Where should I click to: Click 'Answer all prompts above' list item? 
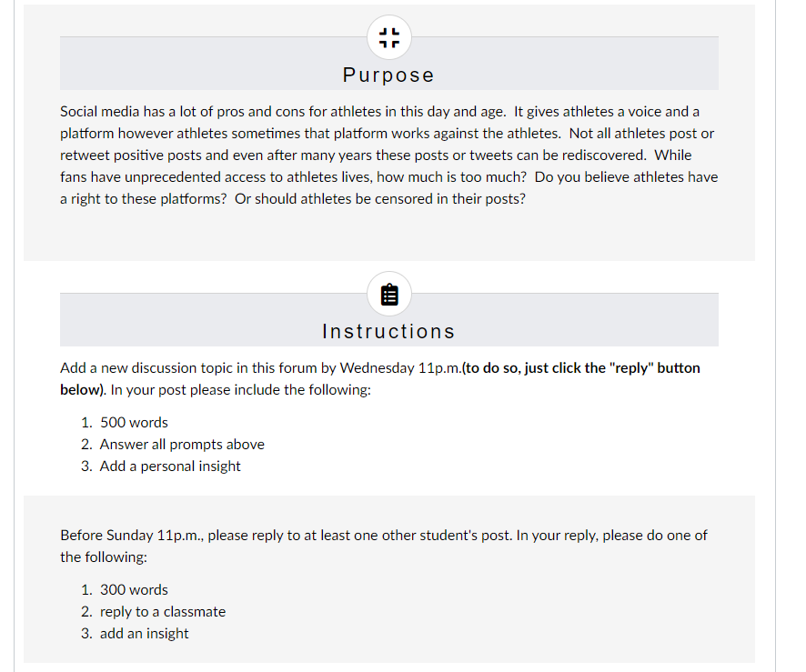point(182,445)
